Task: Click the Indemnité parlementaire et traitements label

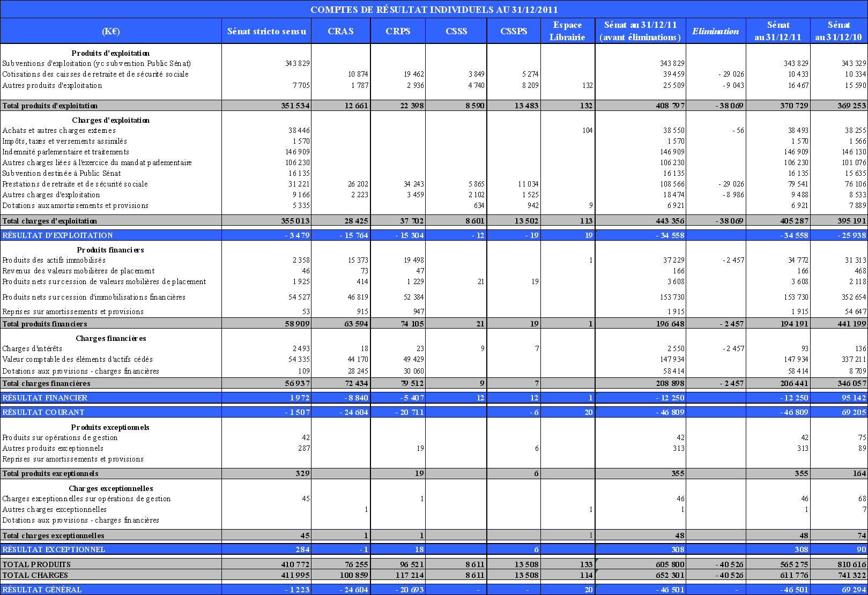Action: 65,152
